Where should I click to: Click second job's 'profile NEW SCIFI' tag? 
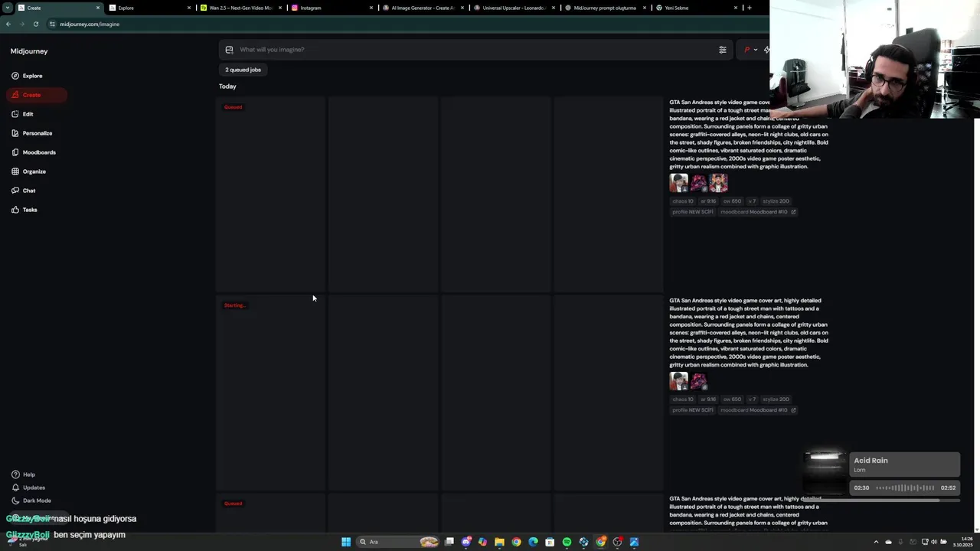[692, 410]
